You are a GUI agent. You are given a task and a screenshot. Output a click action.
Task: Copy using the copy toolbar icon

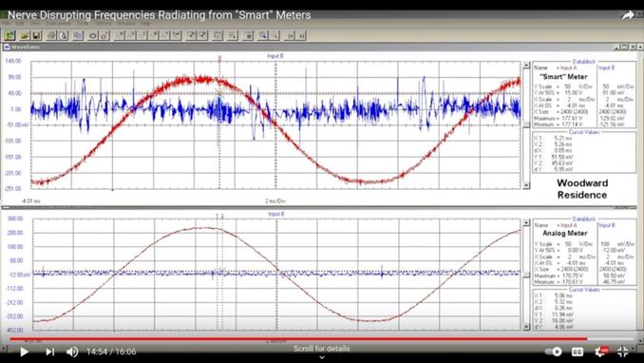pyautogui.click(x=78, y=36)
